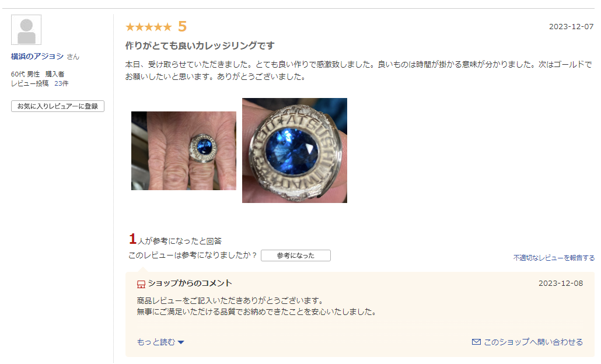Screen dimensions: 601x364
Task: Click review title 作りがとても良いカレッジリングです
Action: pyautogui.click(x=200, y=45)
